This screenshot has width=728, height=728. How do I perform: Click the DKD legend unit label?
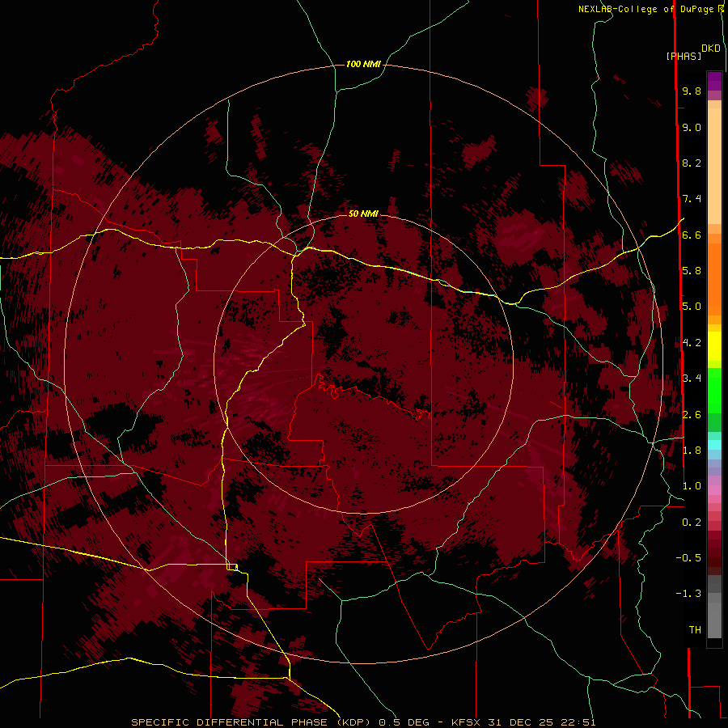[x=711, y=48]
